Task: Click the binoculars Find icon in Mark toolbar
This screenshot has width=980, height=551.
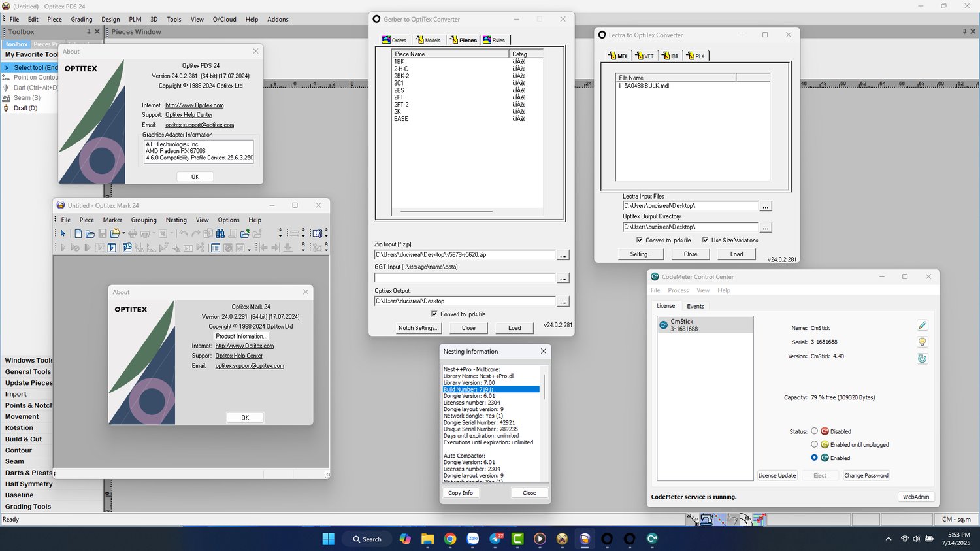Action: tap(220, 233)
